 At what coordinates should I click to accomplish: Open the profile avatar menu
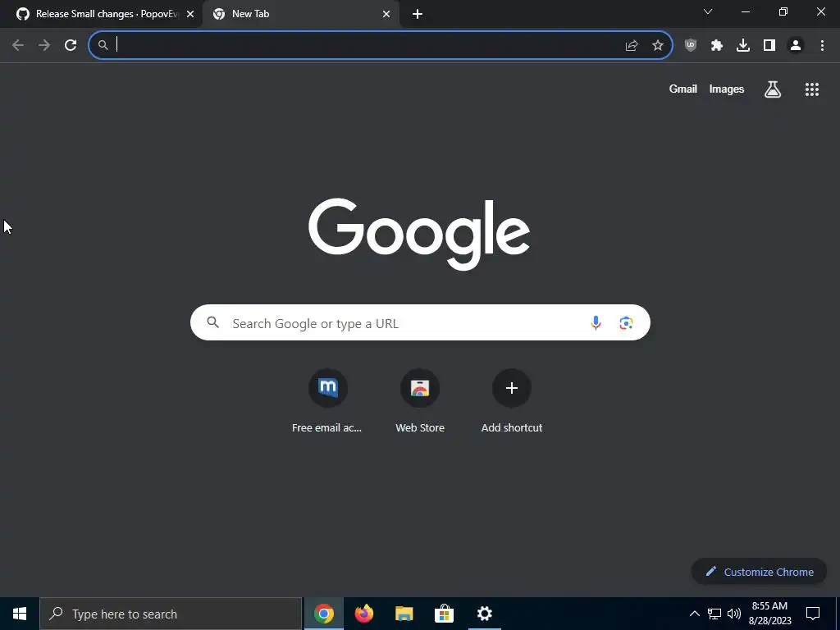[x=796, y=46]
